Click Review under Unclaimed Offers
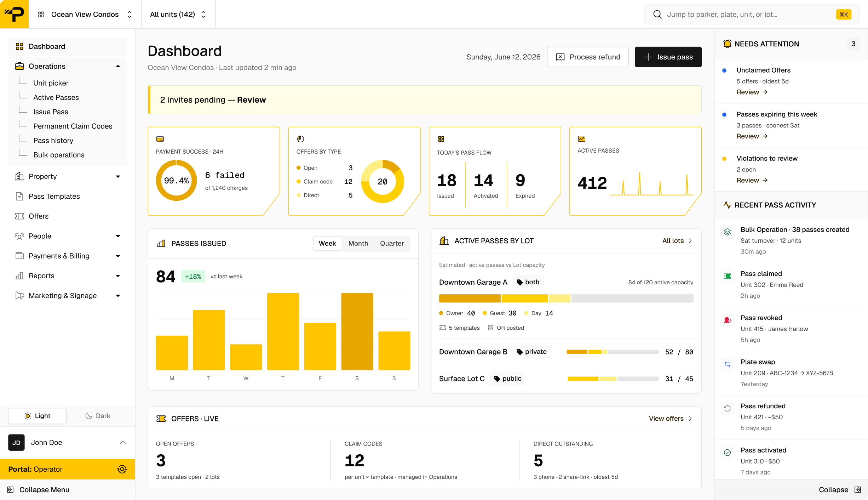This screenshot has height=500, width=868. (752, 92)
